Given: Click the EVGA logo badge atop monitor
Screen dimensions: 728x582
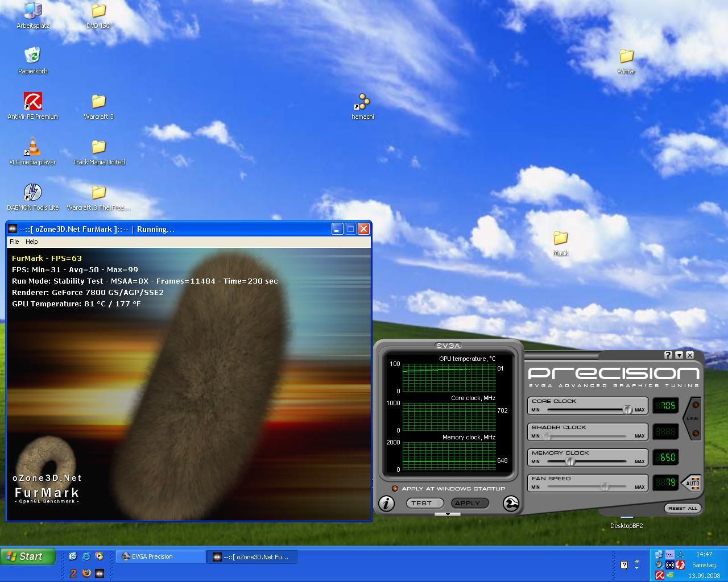Looking at the screenshot, I should tap(448, 346).
